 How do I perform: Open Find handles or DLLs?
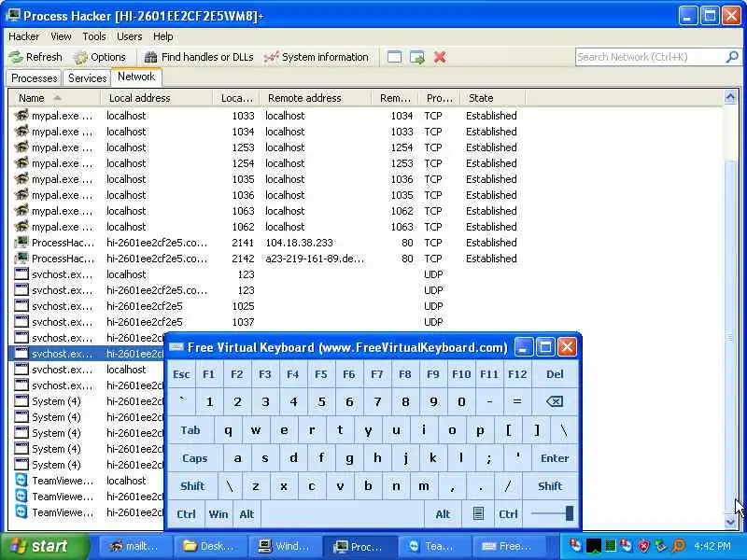coord(199,57)
